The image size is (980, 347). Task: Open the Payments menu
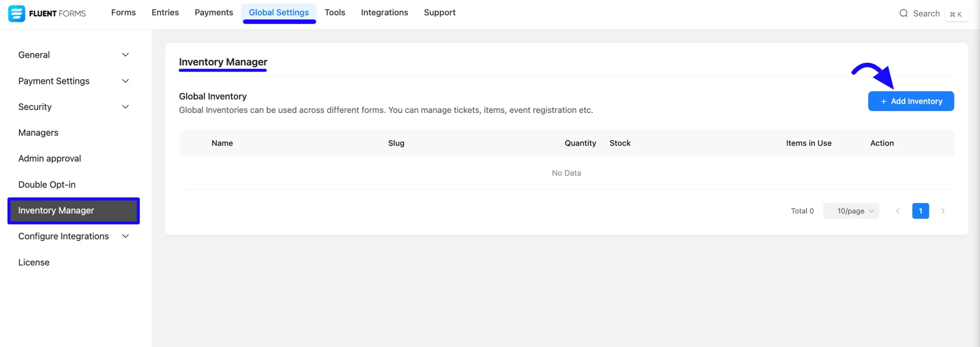[x=214, y=12]
